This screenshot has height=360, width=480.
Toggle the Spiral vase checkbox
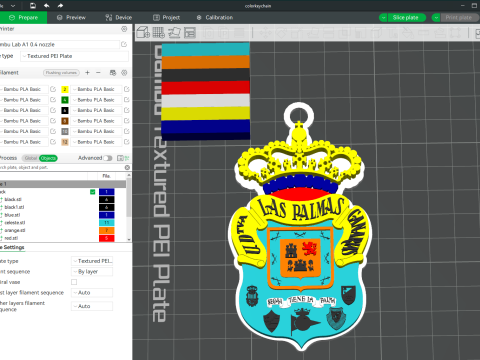pyautogui.click(x=74, y=282)
